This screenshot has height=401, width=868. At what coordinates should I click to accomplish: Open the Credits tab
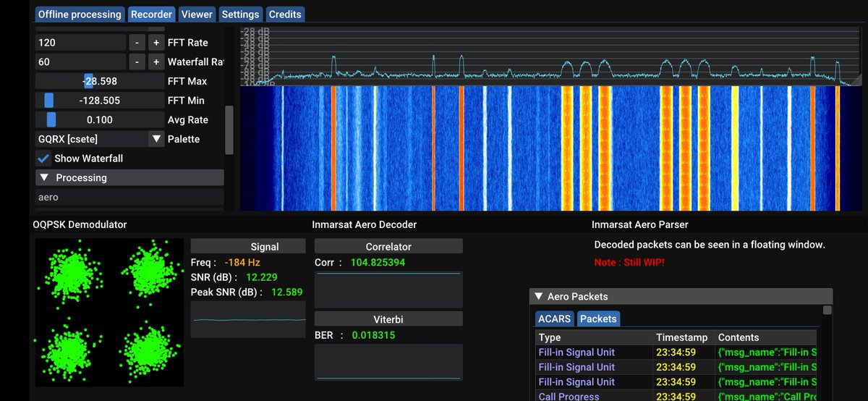pyautogui.click(x=285, y=14)
